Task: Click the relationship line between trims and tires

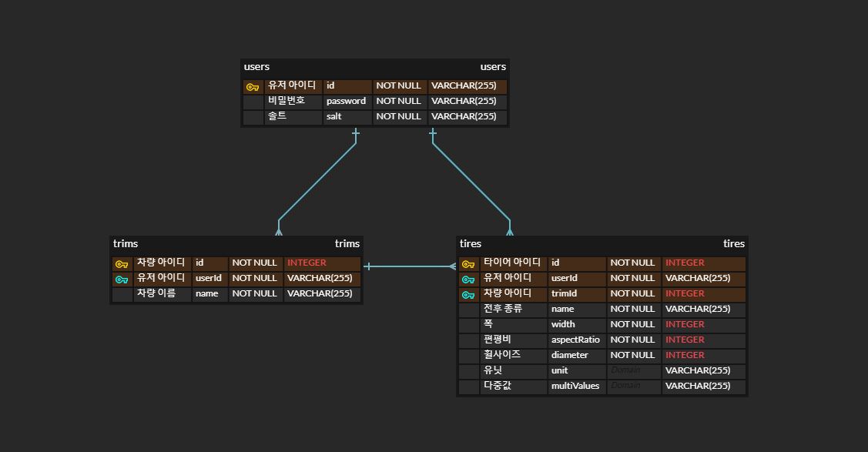Action: (x=410, y=266)
